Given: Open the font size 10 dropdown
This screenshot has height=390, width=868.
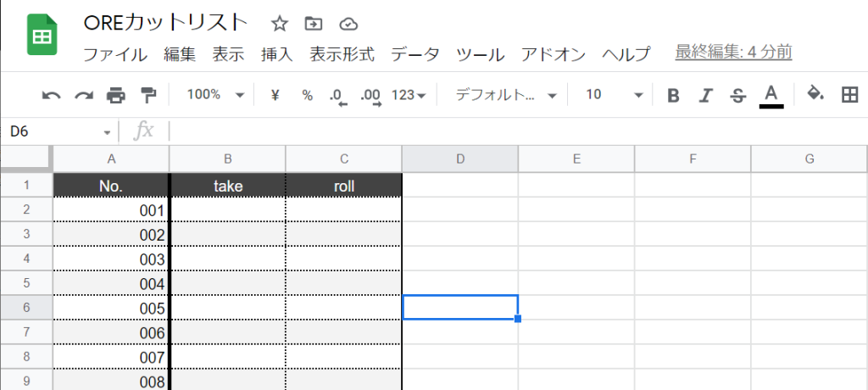Looking at the screenshot, I should click(614, 95).
